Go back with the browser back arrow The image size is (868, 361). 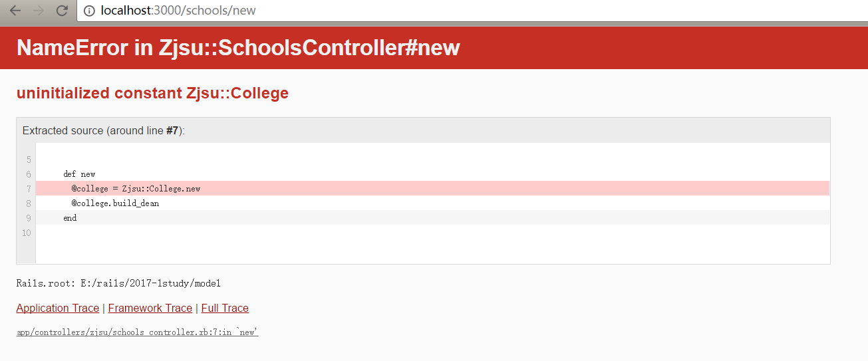point(15,10)
